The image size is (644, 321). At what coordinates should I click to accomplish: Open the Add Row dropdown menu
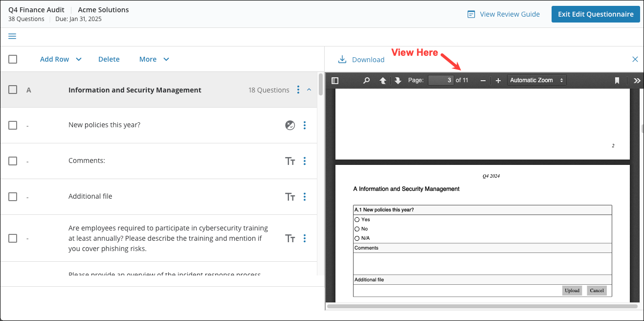coord(61,59)
